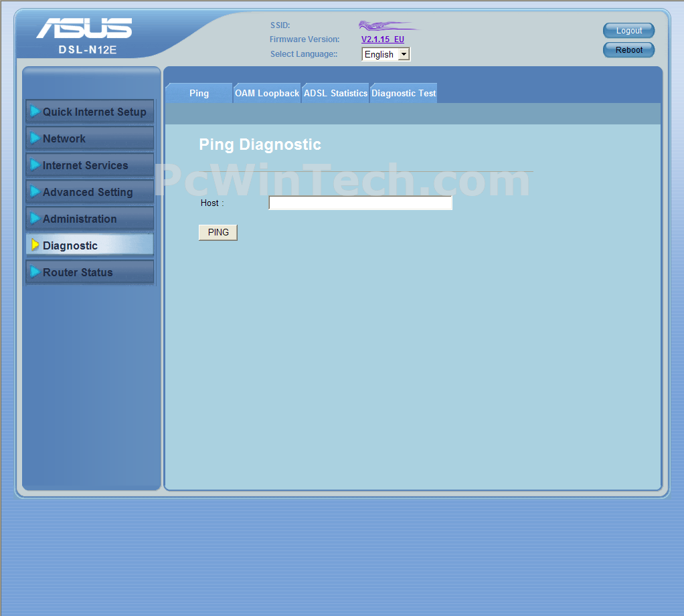
Task: Focus the Host input field
Action: pyautogui.click(x=360, y=203)
